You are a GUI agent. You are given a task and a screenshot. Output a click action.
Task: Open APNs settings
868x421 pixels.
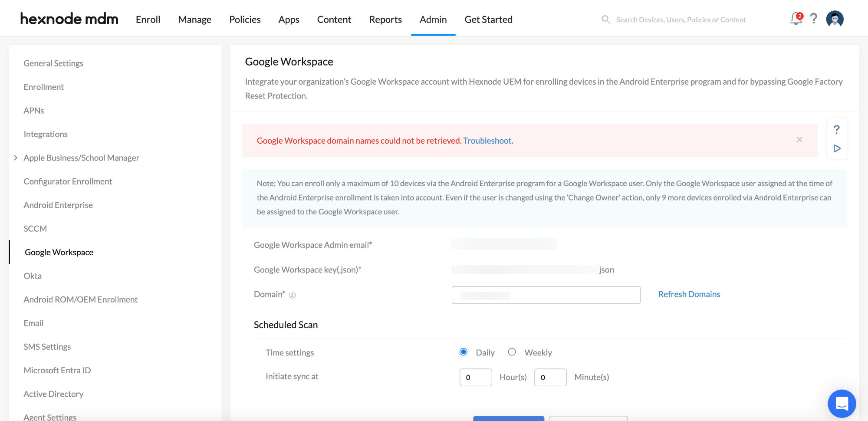pyautogui.click(x=34, y=111)
